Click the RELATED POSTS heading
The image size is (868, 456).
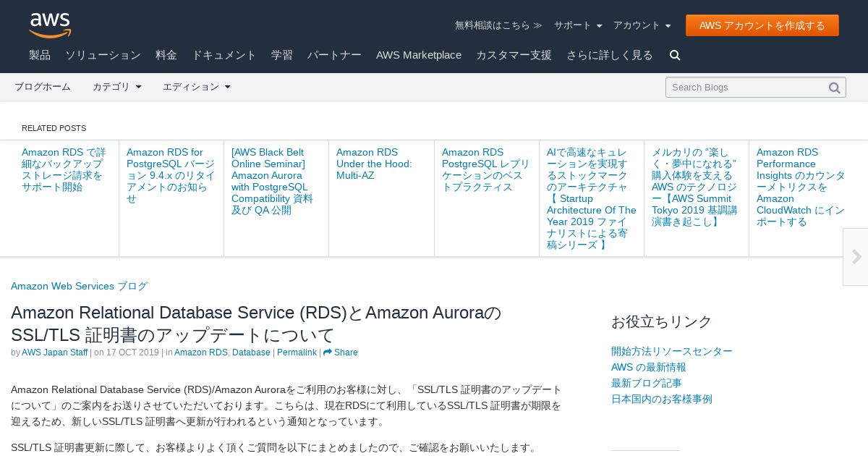click(x=54, y=128)
